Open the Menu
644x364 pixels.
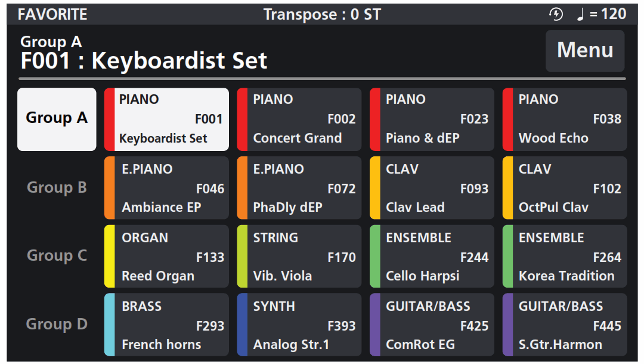[584, 51]
